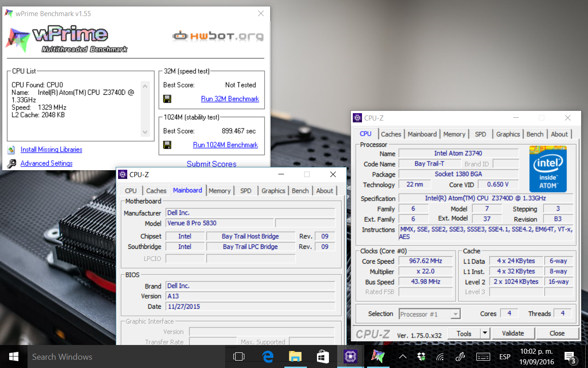Select About tab in CPU-Z CPU window
Screen dimensions: 588x368
pos(560,134)
